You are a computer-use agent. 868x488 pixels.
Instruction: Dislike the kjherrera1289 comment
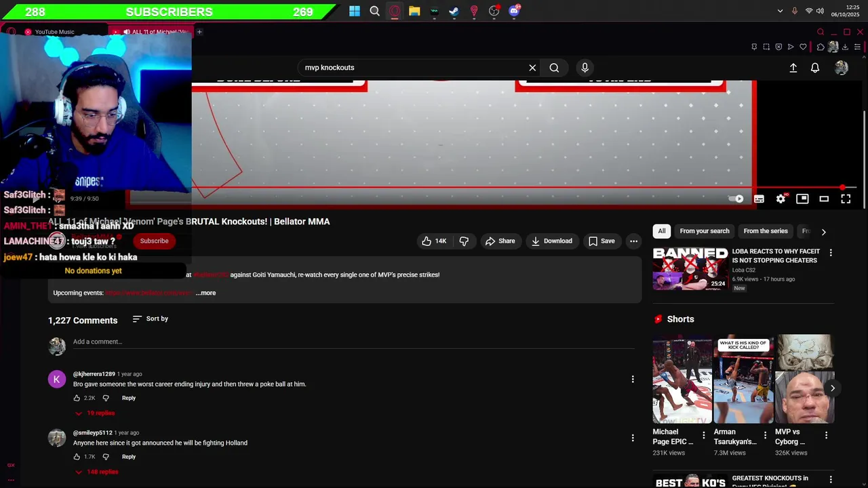(x=106, y=398)
